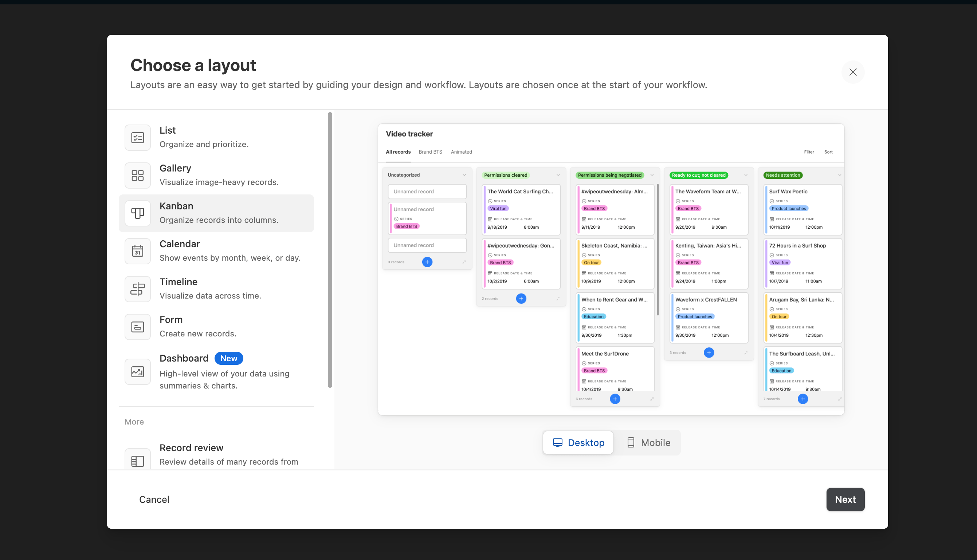This screenshot has width=977, height=560.
Task: Select the Timeline layout icon
Action: (x=137, y=288)
